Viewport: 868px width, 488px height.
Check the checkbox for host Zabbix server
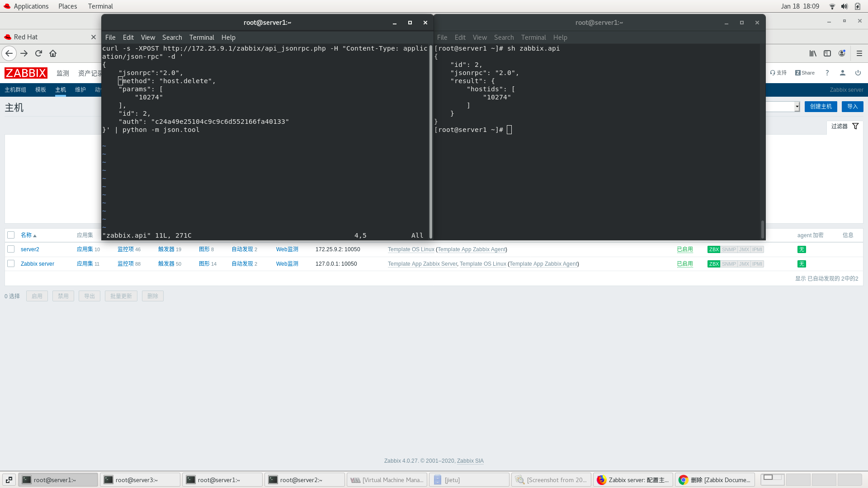(x=11, y=263)
